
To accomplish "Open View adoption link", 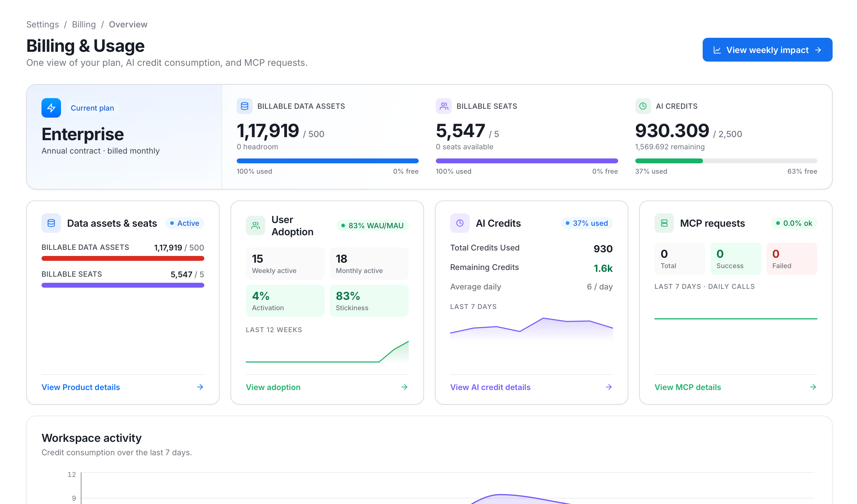I will click(x=273, y=387).
